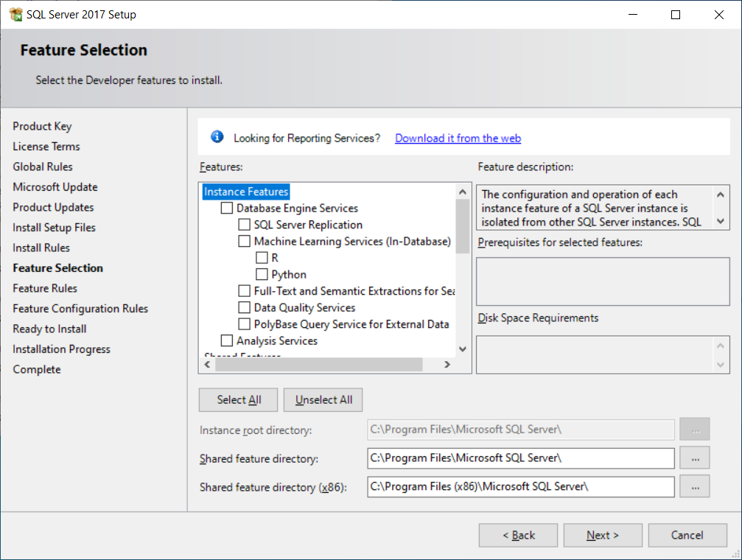Browse for Shared feature directory with ellipsis button
742x560 pixels.
tap(695, 458)
